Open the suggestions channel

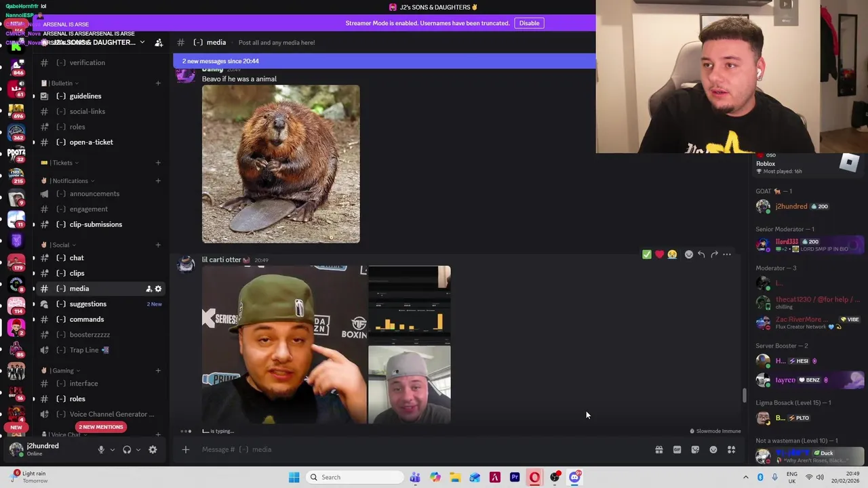coord(100,304)
